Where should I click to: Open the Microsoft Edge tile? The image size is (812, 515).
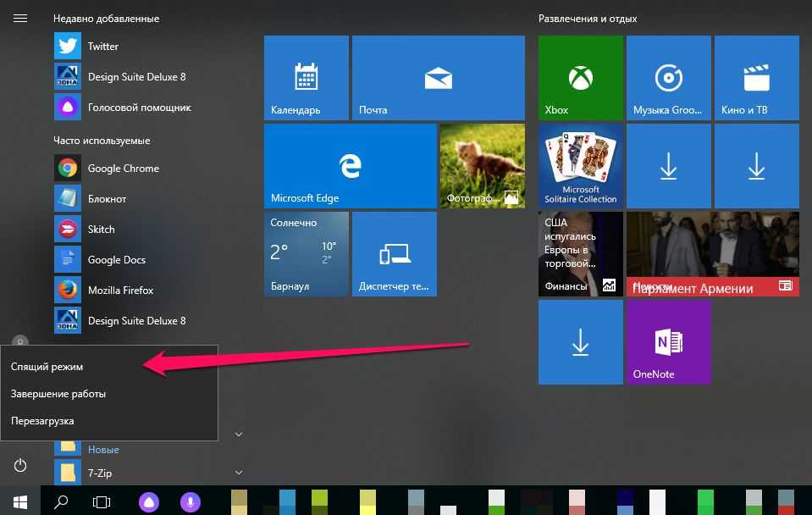350,166
